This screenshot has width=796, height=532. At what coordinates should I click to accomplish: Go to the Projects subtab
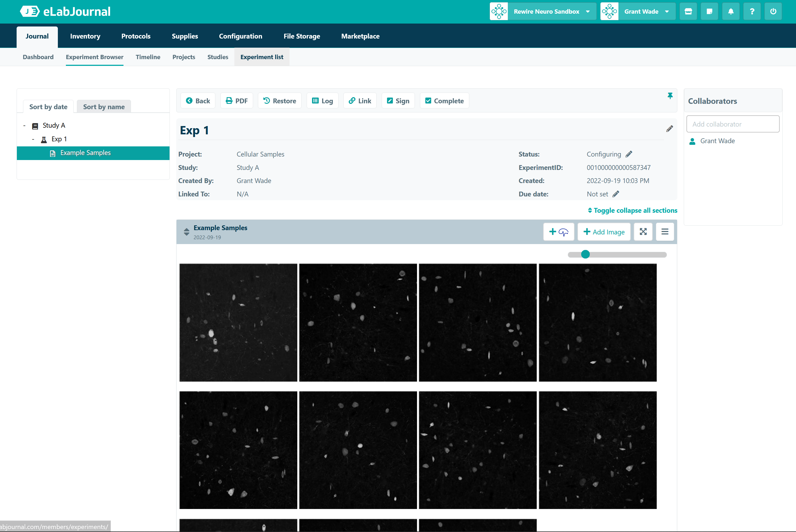coord(184,57)
